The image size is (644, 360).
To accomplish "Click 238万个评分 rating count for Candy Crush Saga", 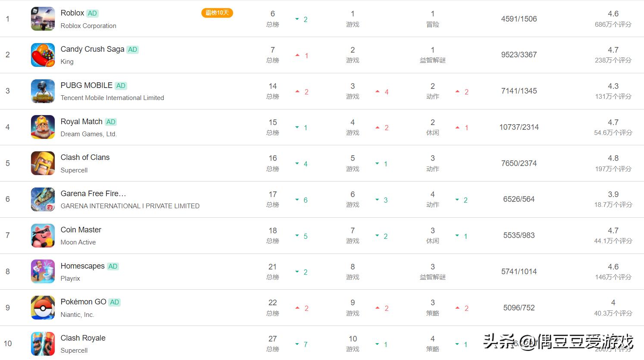I will coord(613,60).
